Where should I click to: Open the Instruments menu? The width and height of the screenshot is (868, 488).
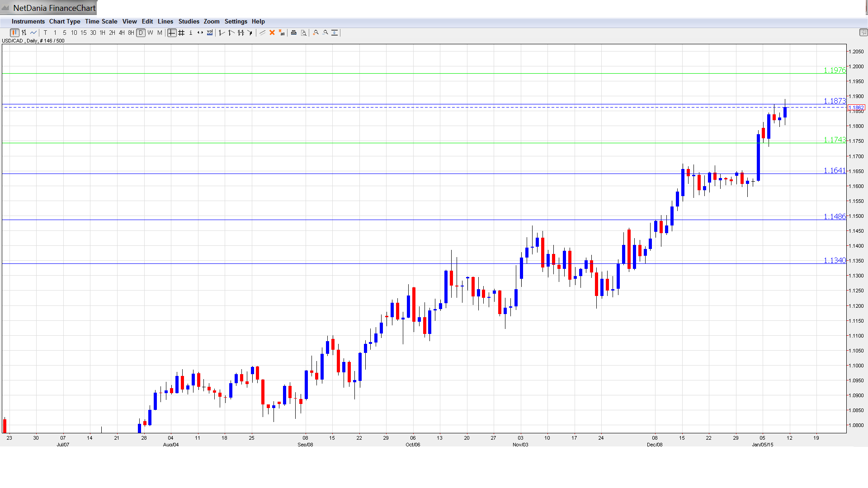point(28,21)
